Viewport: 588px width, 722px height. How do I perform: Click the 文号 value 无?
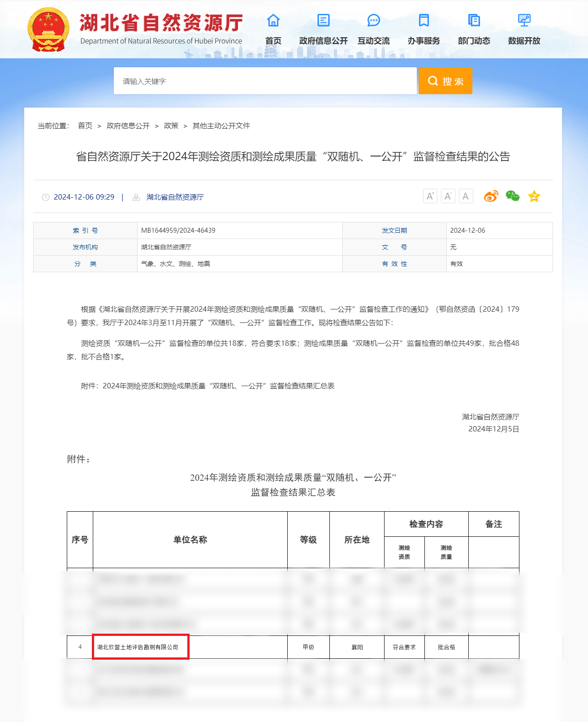(453, 247)
